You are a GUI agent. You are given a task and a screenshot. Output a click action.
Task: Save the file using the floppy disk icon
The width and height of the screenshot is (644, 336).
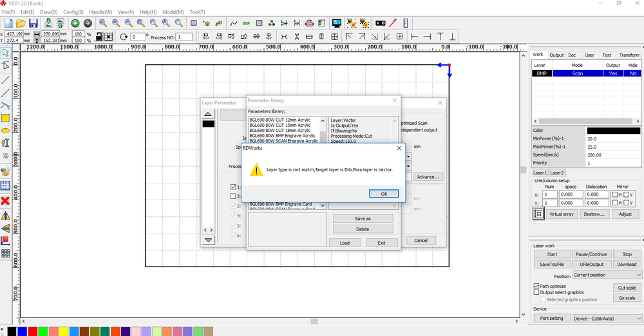(33, 23)
